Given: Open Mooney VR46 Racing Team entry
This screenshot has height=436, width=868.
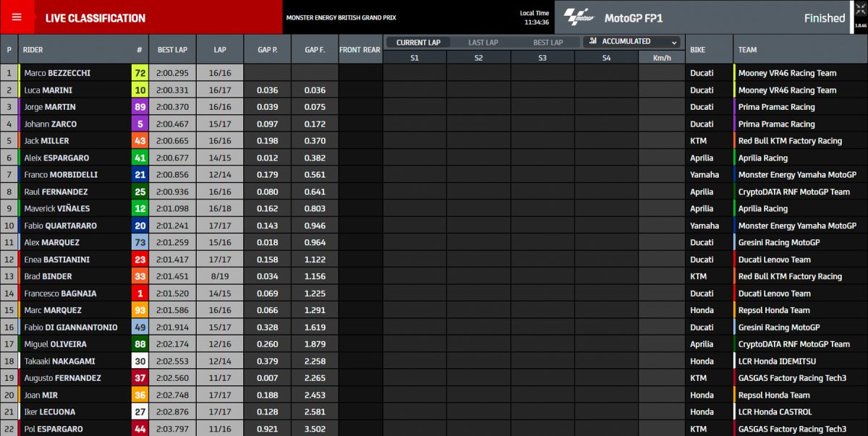Looking at the screenshot, I should pyautogui.click(x=788, y=72).
